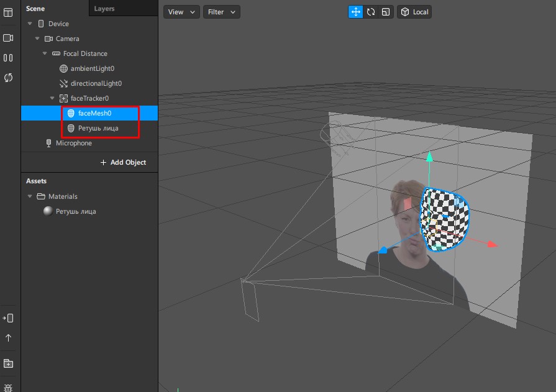Click the faceTracker0 tracker icon

[63, 98]
